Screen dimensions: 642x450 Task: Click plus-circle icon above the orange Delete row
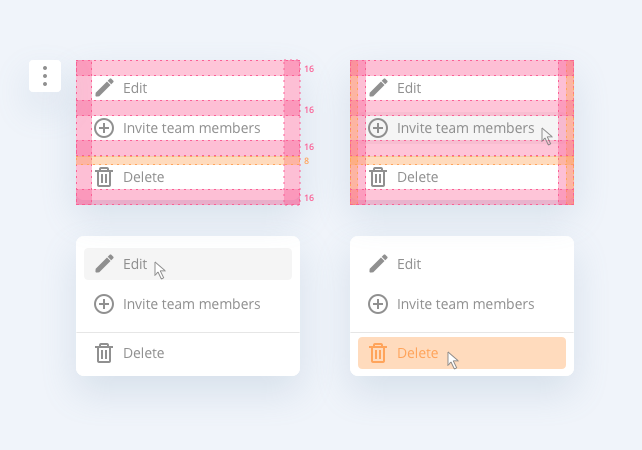click(378, 304)
